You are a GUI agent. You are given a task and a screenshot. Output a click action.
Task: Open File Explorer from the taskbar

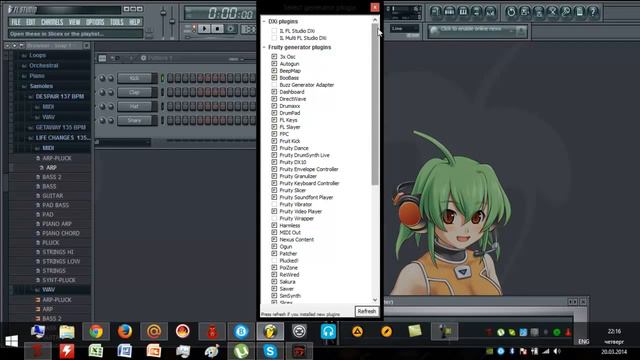click(67, 331)
